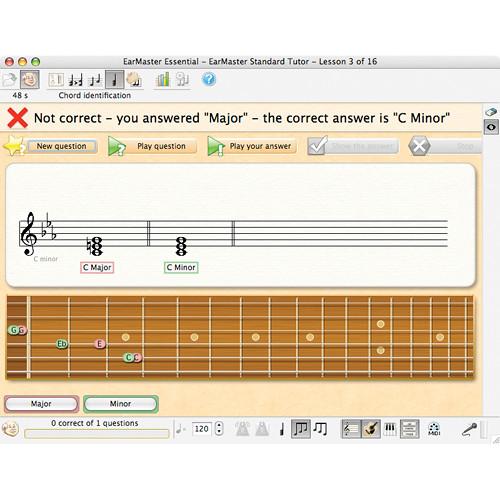Click the Eb note marker on fretboard
This screenshot has height=500, width=500.
pos(62,344)
